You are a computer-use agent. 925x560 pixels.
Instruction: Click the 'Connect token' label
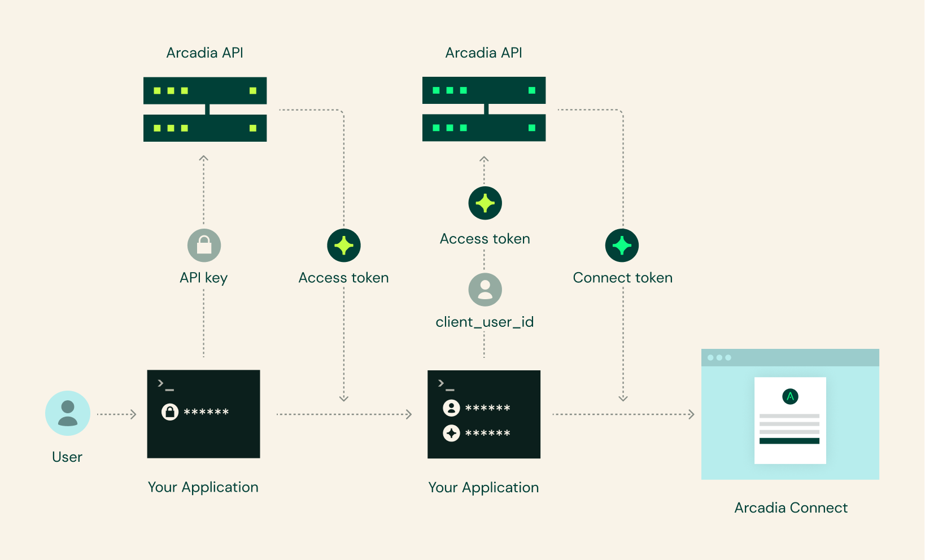[x=622, y=278]
